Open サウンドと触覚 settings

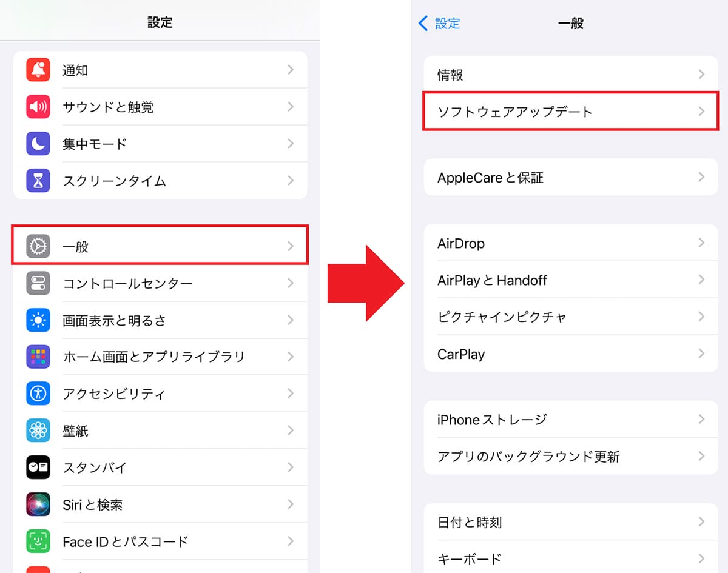[x=160, y=107]
